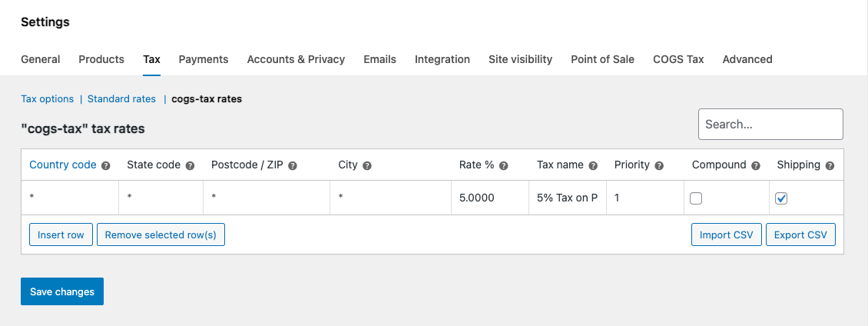868x326 pixels.
Task: Enable the Compound checkbox
Action: tap(696, 198)
